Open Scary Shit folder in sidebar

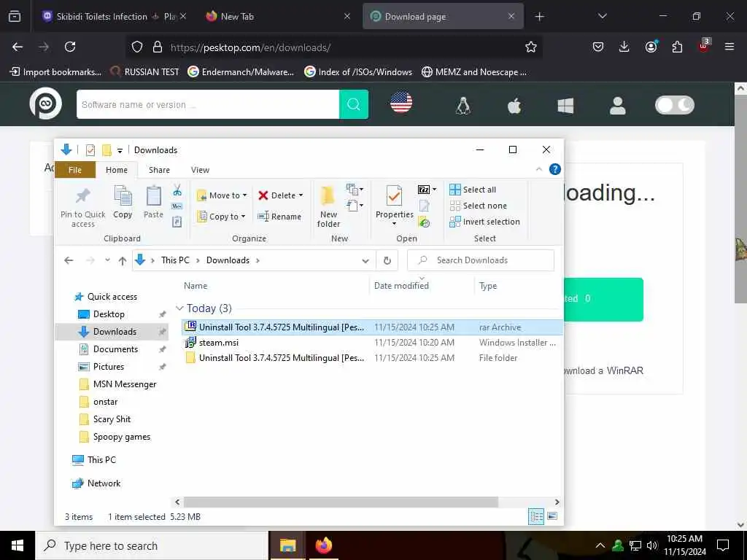[x=112, y=419]
